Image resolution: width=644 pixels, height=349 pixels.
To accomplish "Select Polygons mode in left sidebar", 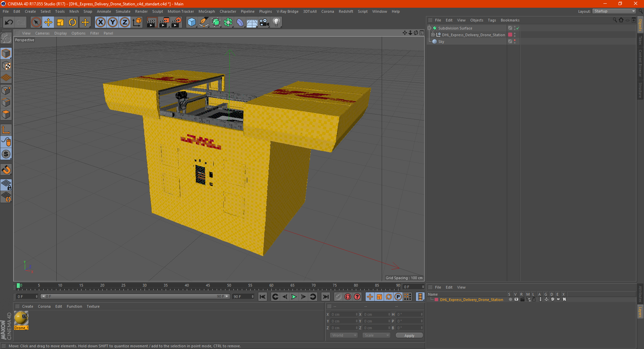I will [x=6, y=114].
